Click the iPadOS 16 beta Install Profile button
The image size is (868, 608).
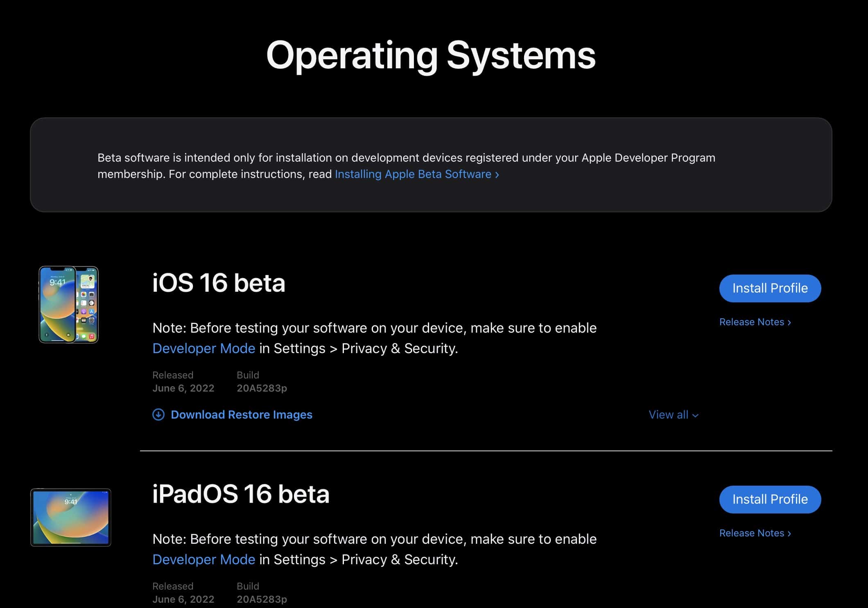[770, 499]
